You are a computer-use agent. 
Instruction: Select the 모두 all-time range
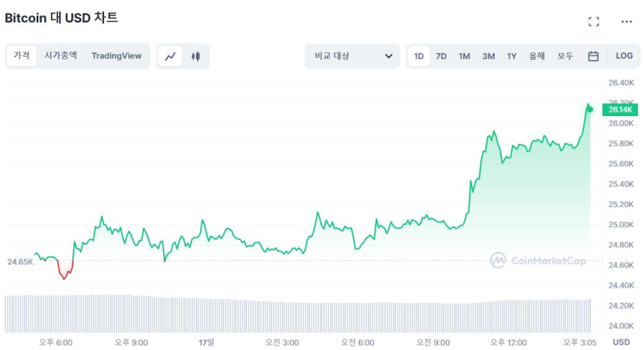565,56
